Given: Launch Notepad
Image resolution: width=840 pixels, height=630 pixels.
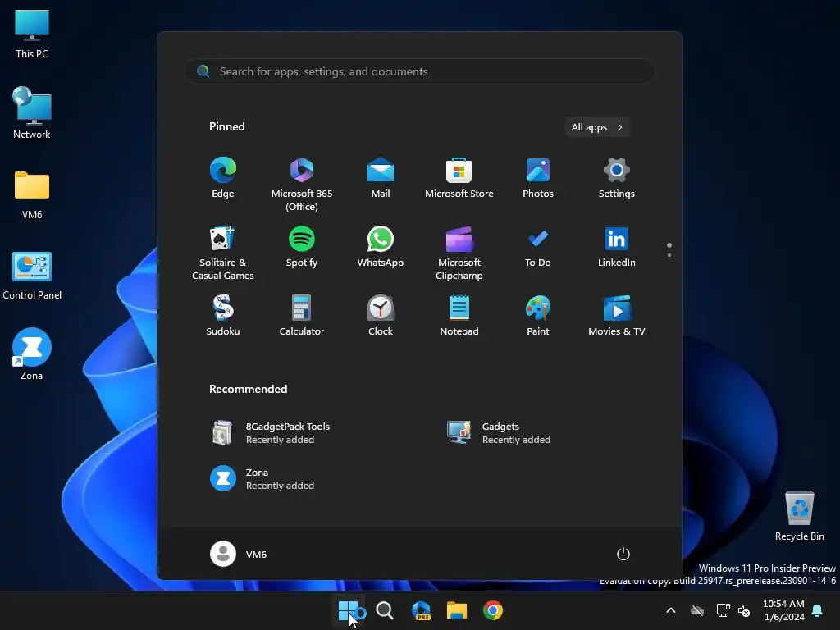Looking at the screenshot, I should click(x=459, y=316).
